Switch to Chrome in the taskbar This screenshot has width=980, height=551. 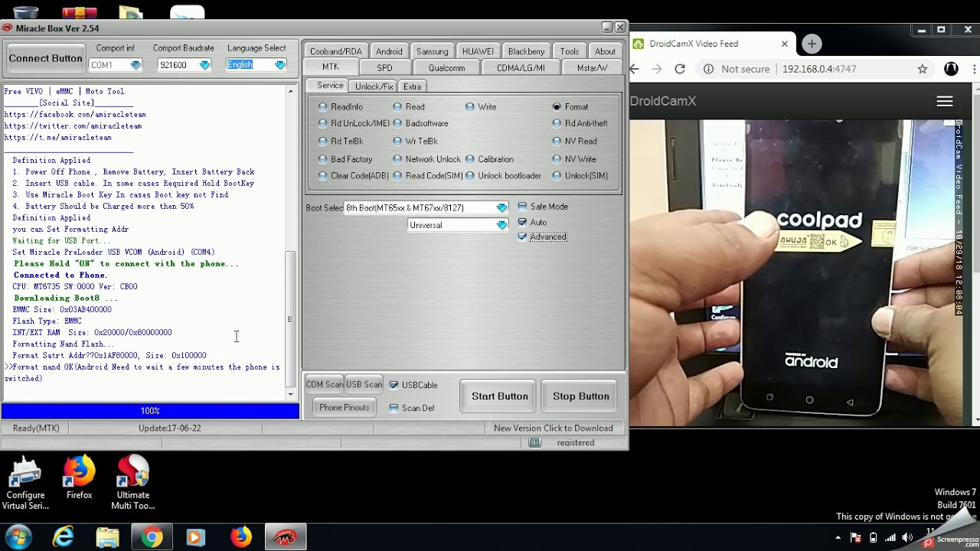pos(152,537)
